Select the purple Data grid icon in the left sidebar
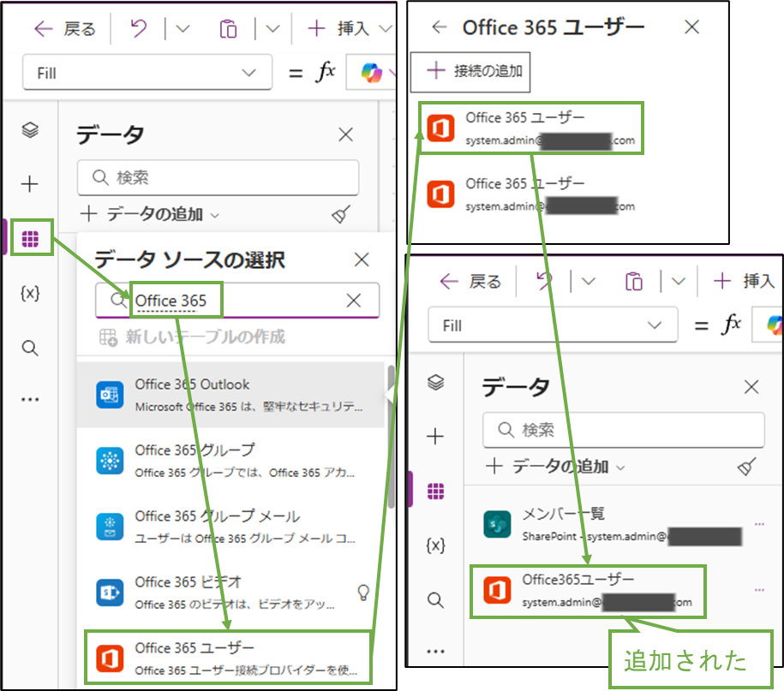The image size is (784, 691). point(30,239)
